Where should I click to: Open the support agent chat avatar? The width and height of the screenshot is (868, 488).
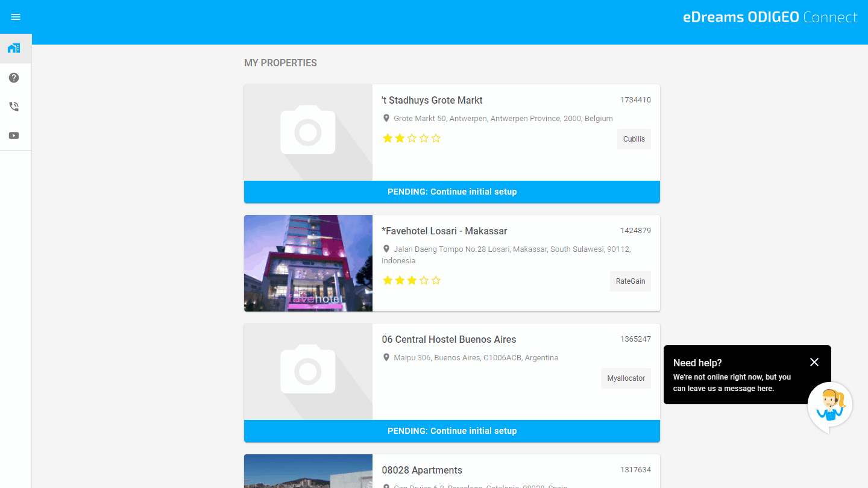(830, 405)
